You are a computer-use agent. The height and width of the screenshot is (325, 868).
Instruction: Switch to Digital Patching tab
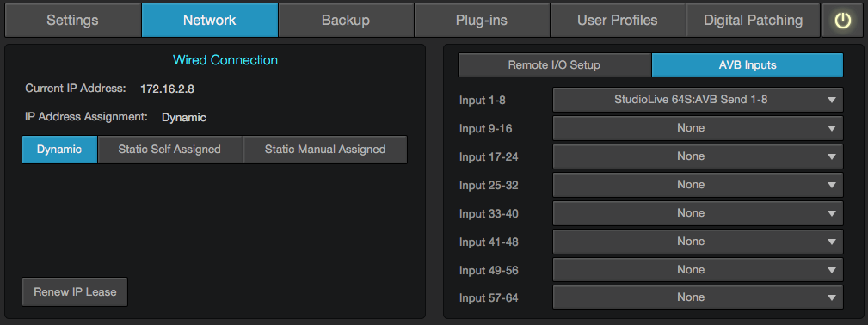coord(753,21)
